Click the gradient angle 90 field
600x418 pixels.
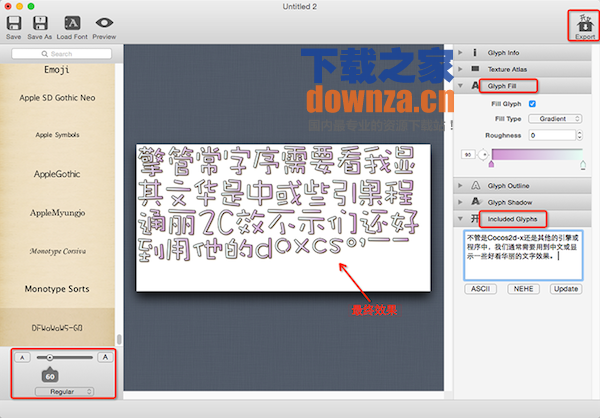pyautogui.click(x=468, y=155)
